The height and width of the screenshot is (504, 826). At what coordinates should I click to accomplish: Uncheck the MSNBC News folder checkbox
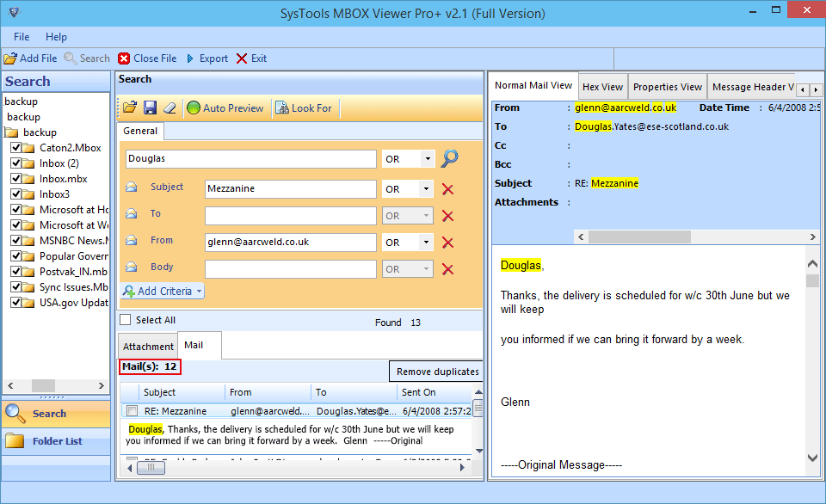pyautogui.click(x=15, y=240)
